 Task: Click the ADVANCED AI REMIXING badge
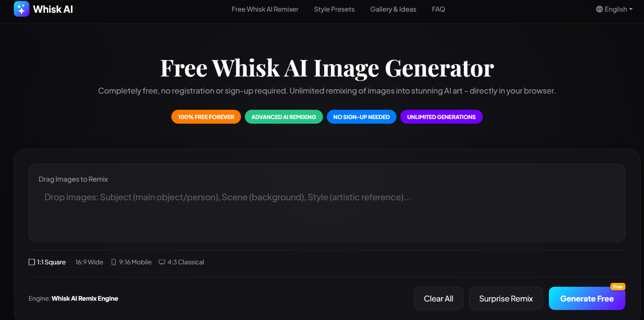[284, 117]
